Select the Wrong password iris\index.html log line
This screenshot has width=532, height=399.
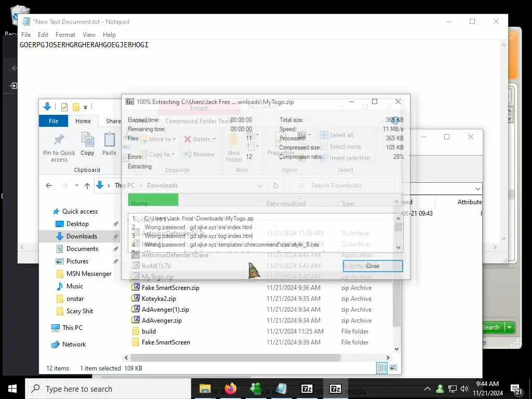click(x=198, y=227)
